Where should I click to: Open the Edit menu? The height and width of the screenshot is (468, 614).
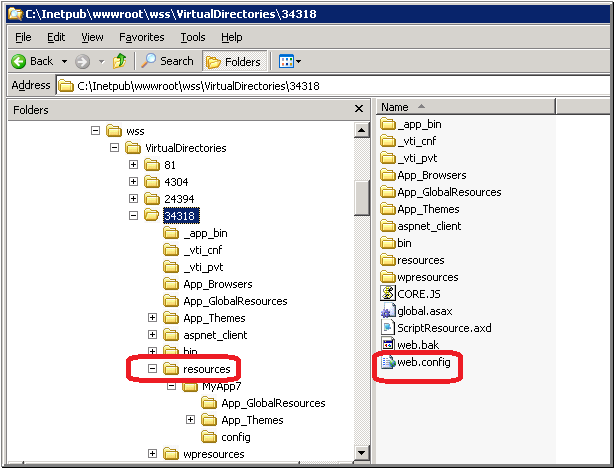click(x=56, y=37)
